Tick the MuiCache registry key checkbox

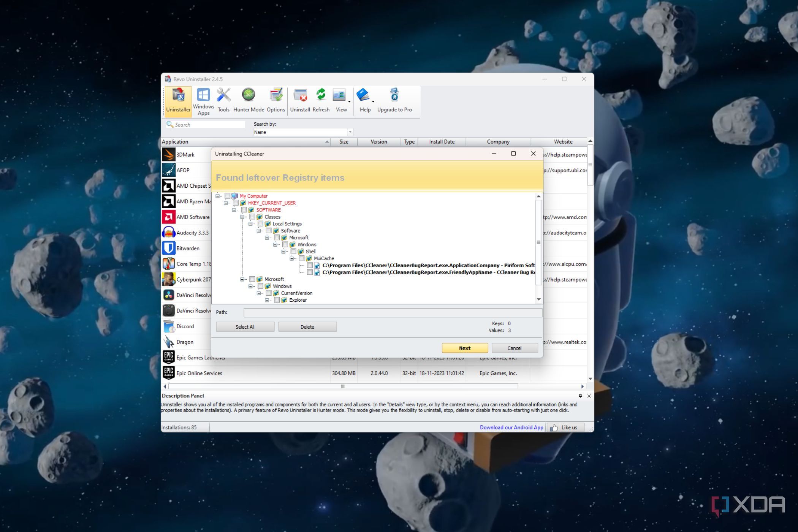(301, 258)
